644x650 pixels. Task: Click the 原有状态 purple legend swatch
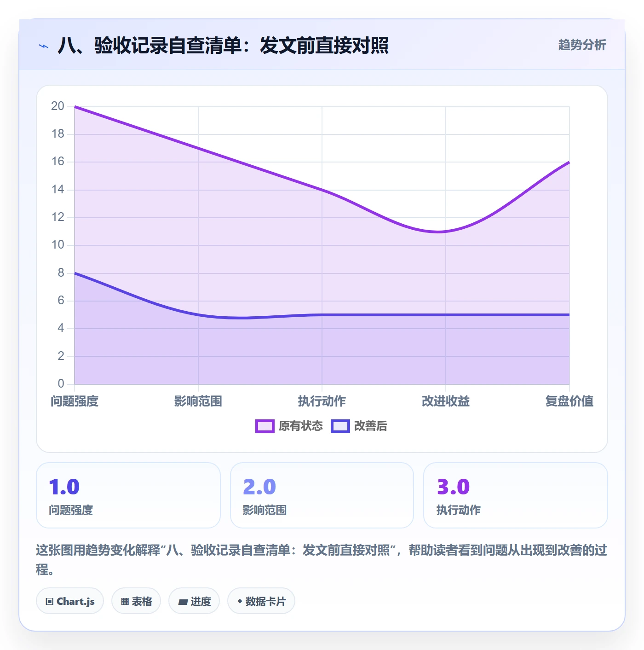point(265,426)
